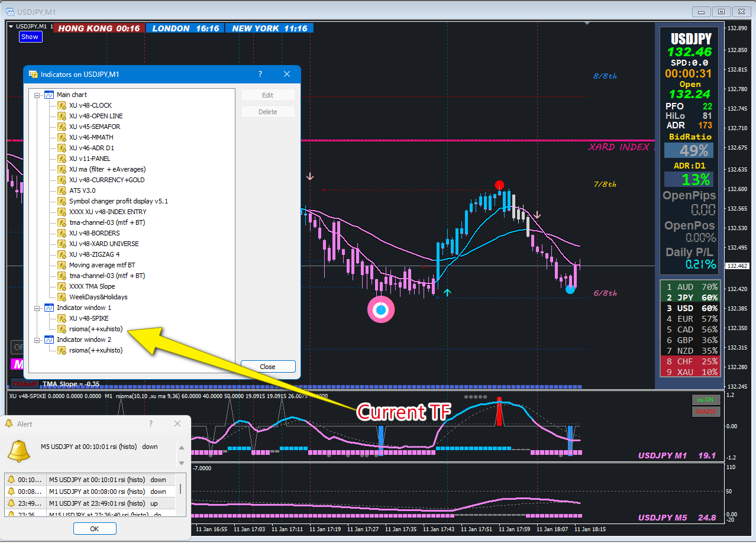
Task: Click OK in the Alert dialog
Action: point(95,529)
